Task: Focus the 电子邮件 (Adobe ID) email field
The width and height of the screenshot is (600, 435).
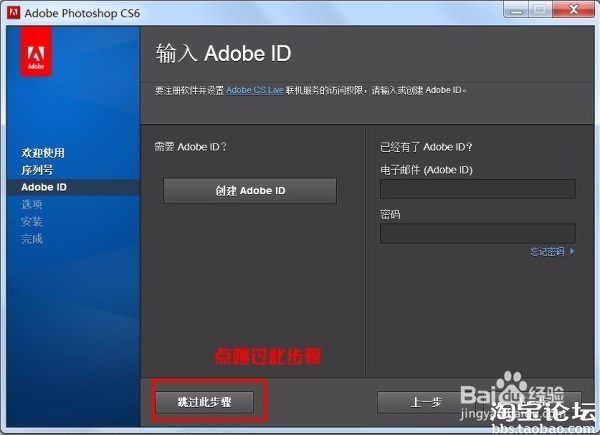Action: 478,189
